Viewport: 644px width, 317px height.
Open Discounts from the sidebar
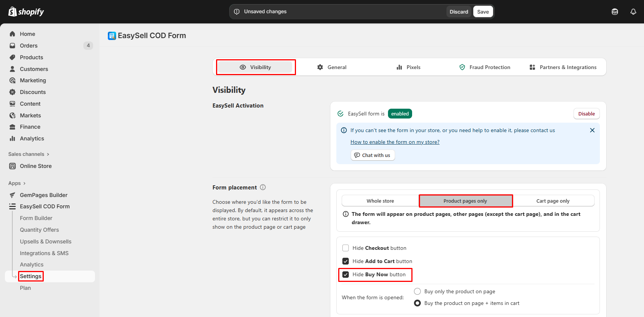(33, 92)
